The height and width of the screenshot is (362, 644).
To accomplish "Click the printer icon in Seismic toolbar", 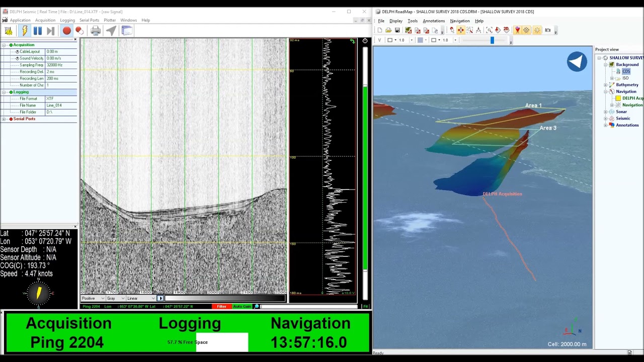I will [x=96, y=31].
